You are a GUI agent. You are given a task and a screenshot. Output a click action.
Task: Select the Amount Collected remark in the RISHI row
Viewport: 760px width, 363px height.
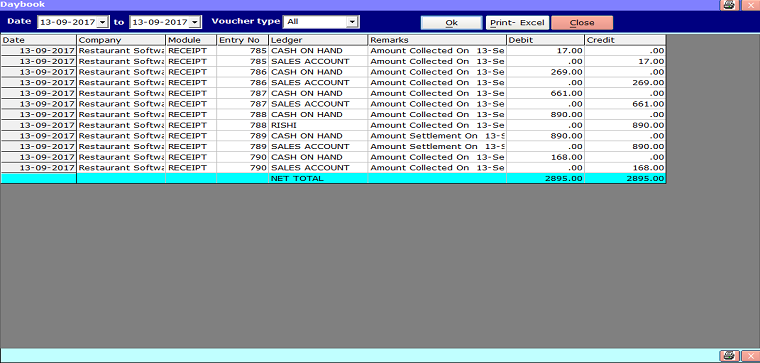[x=437, y=125]
